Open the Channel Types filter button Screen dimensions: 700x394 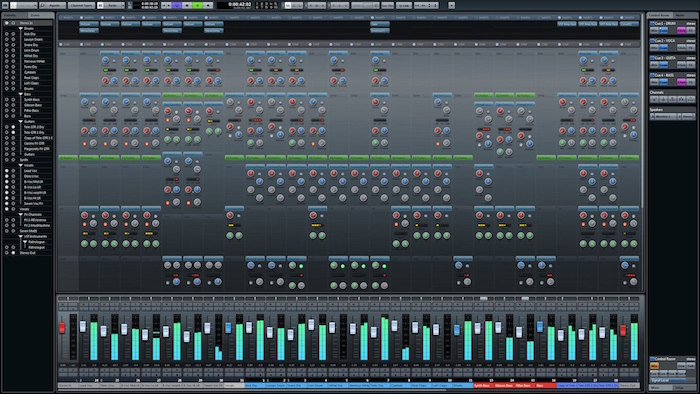click(81, 5)
